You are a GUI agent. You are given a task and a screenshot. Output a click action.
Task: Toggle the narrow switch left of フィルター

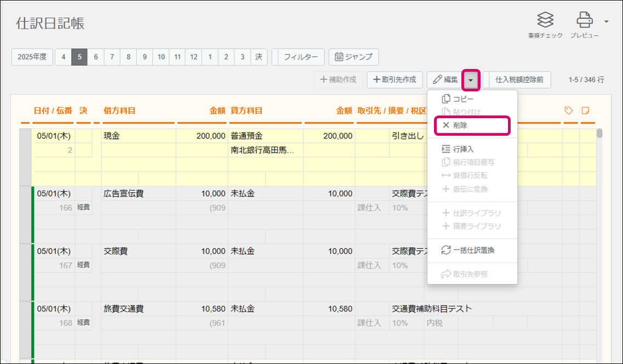point(275,57)
